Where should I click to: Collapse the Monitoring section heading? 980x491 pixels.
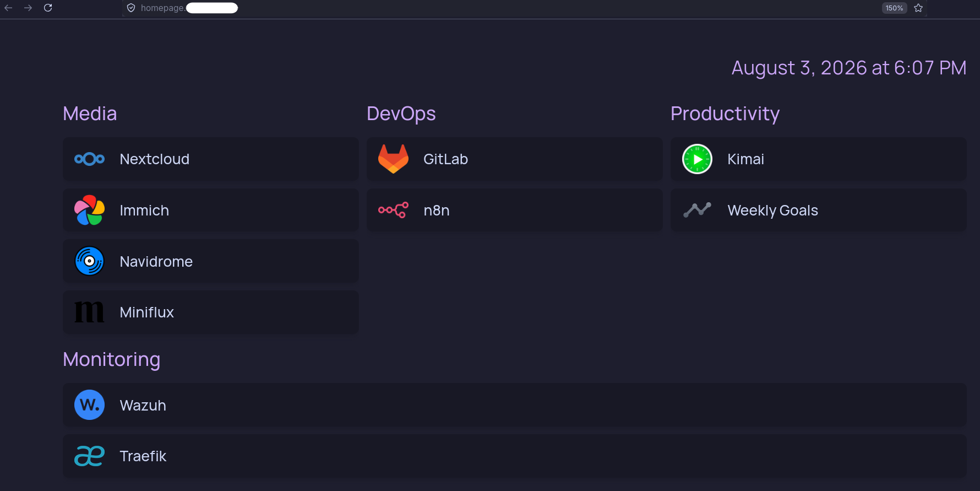coord(112,359)
